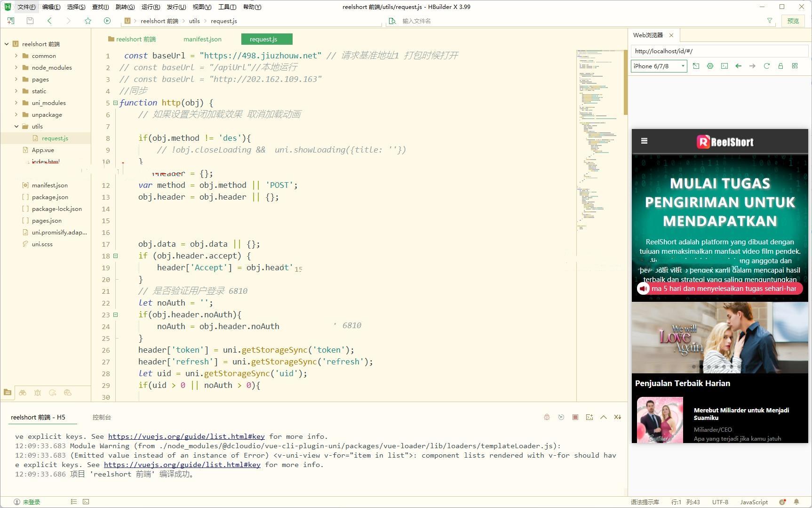The width and height of the screenshot is (812, 508).
Task: Toggle the speaker icon on the red notice bar
Action: pyautogui.click(x=643, y=289)
